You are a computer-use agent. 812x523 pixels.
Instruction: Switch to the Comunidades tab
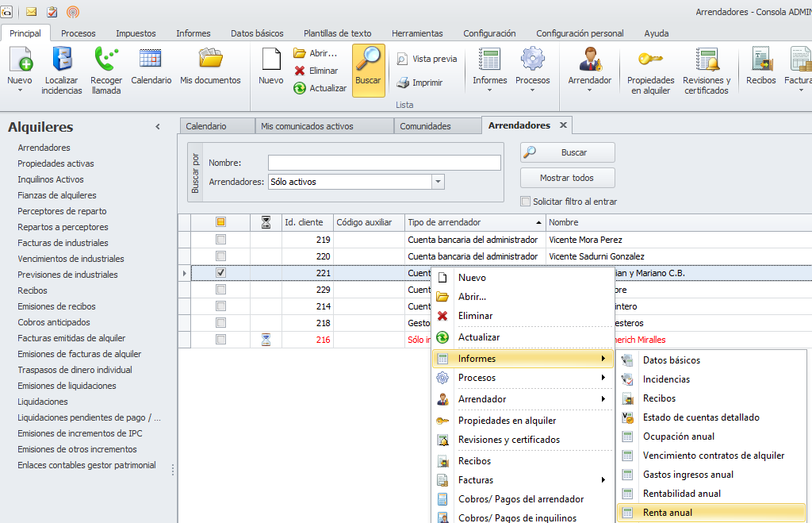(x=426, y=126)
